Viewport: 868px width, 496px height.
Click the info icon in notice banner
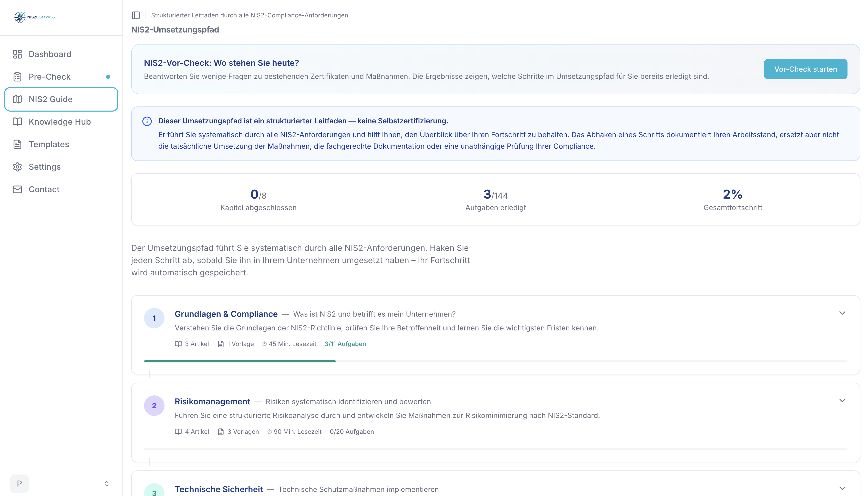(x=147, y=121)
